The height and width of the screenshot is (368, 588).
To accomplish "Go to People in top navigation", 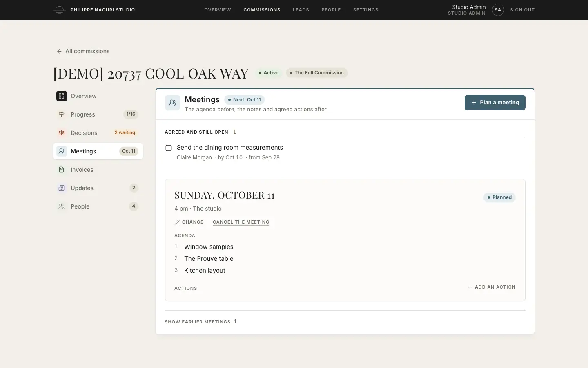I will click(x=331, y=10).
